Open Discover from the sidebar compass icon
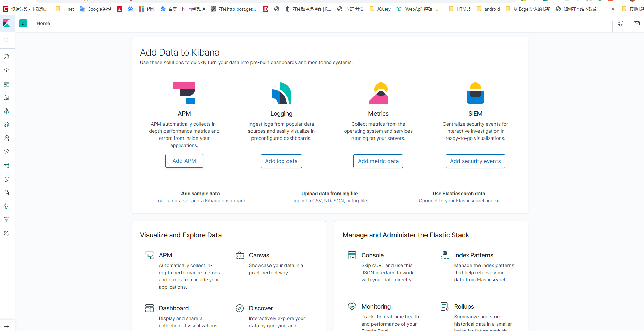The image size is (644, 331). click(x=6, y=57)
